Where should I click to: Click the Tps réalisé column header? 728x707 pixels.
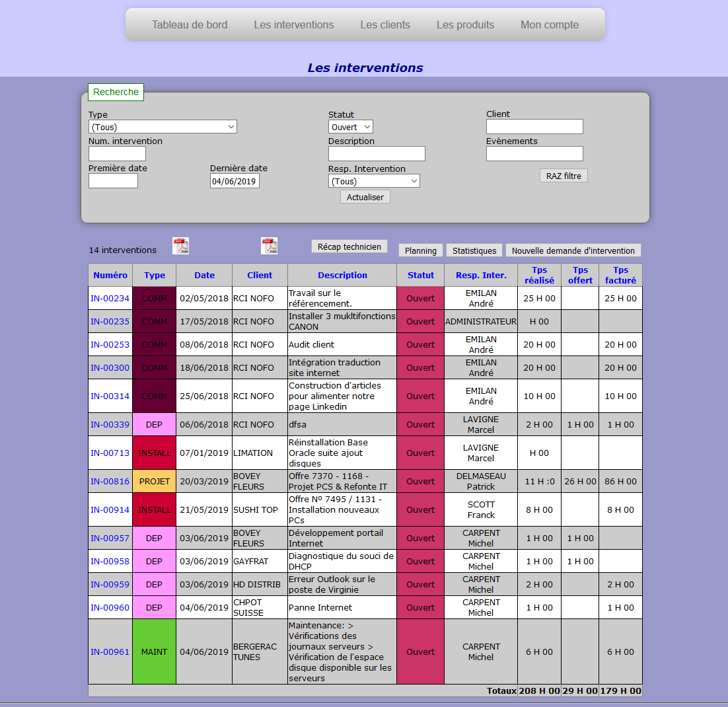coord(539,275)
